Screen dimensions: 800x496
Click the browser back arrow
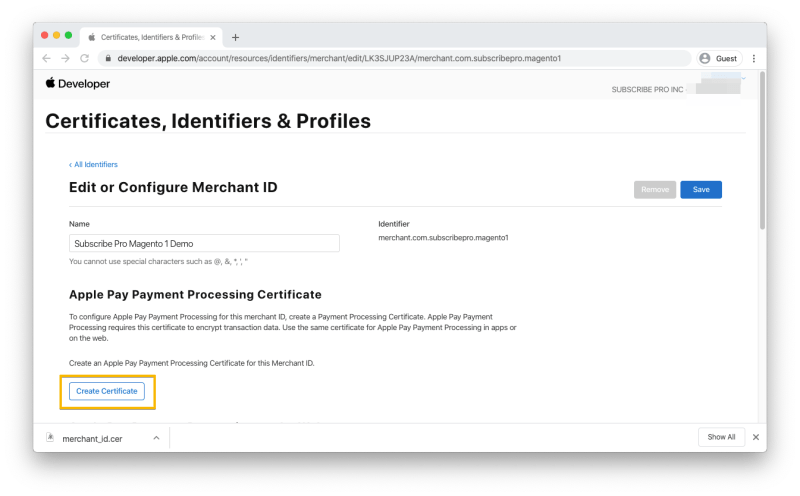(x=46, y=58)
